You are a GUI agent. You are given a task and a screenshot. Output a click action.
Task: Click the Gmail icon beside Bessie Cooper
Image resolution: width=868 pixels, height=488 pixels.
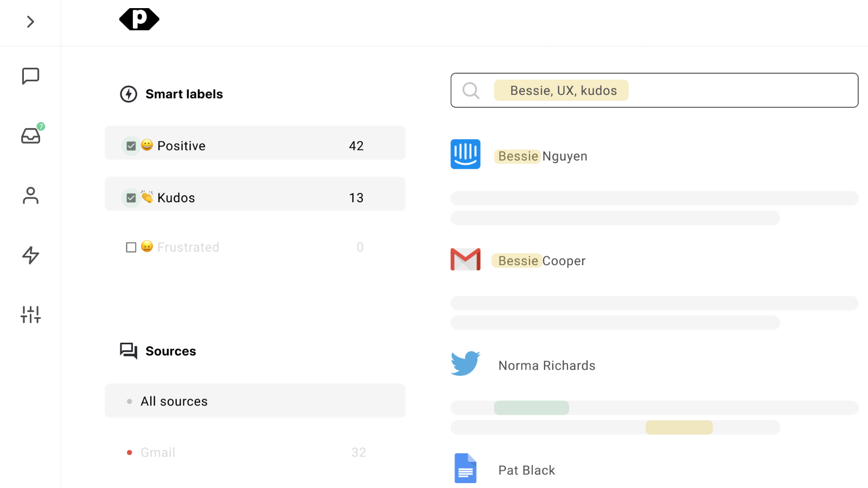(465, 260)
